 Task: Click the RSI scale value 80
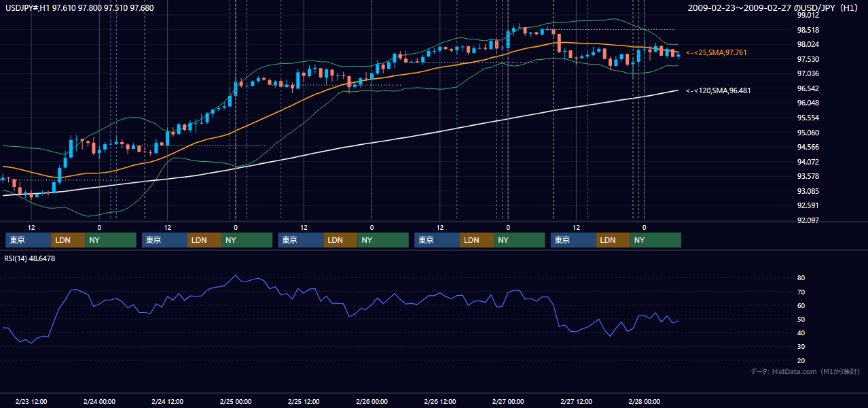(801, 278)
